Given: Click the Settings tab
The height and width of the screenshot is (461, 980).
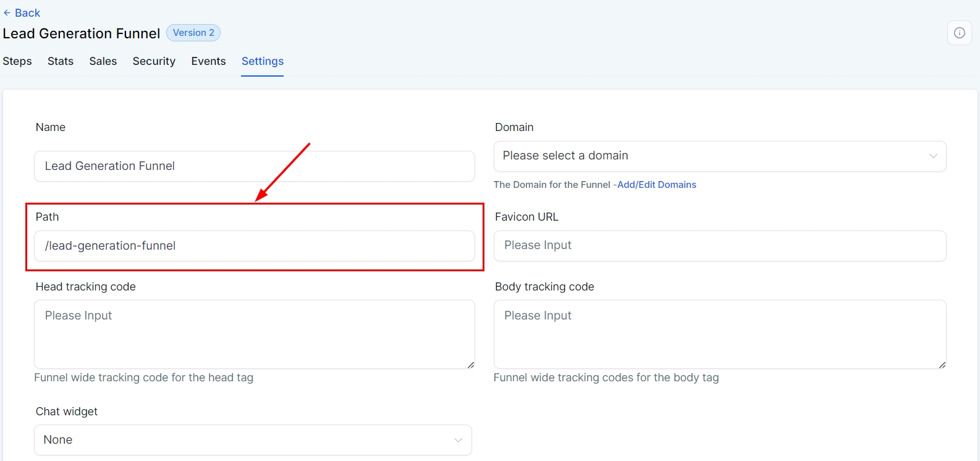Looking at the screenshot, I should (263, 61).
